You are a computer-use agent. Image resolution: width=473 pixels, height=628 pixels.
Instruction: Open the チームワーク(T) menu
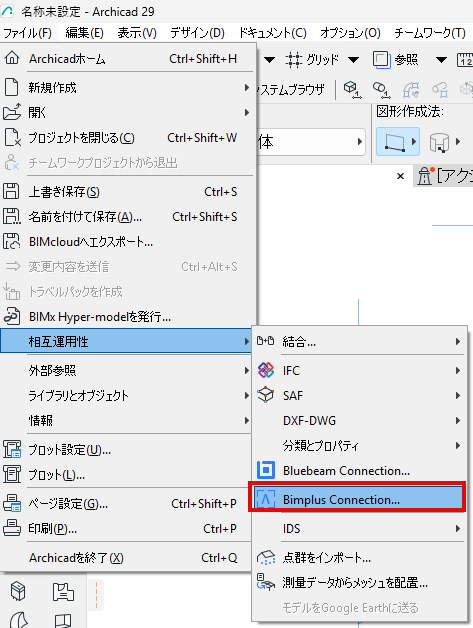click(430, 33)
